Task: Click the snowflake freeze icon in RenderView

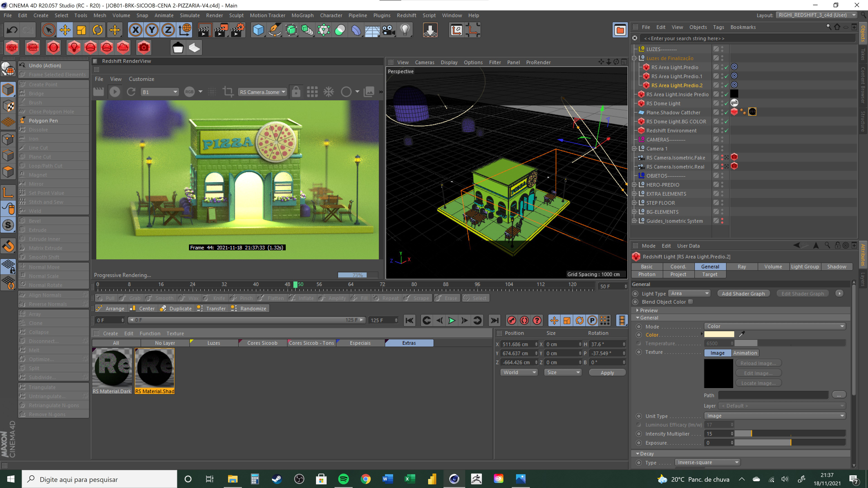Action: (328, 92)
